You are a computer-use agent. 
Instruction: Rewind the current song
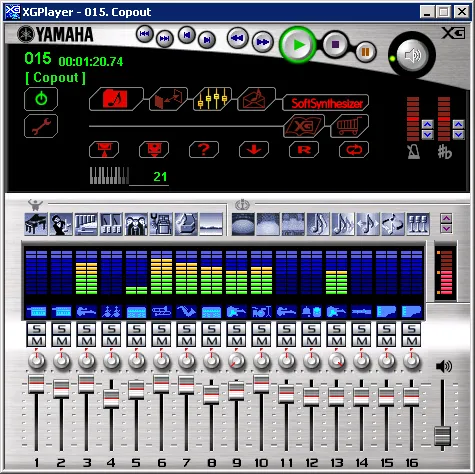click(237, 38)
